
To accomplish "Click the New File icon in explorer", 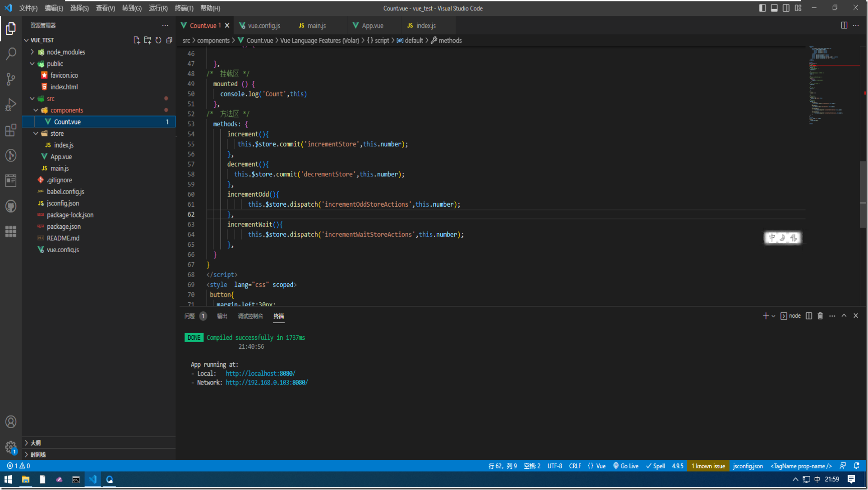I will [x=137, y=40].
